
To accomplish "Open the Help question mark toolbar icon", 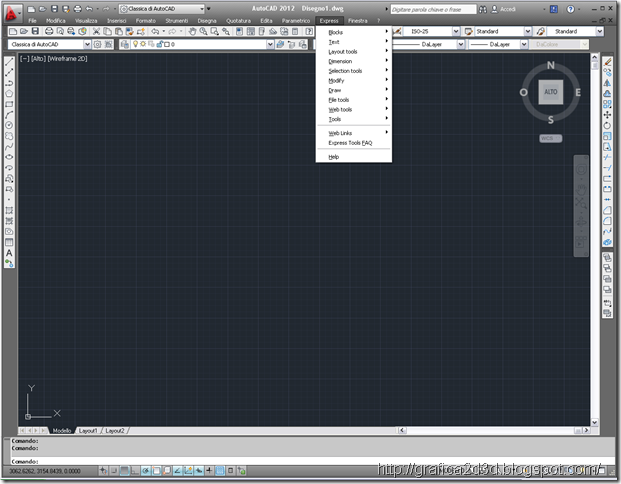I will pos(309,31).
